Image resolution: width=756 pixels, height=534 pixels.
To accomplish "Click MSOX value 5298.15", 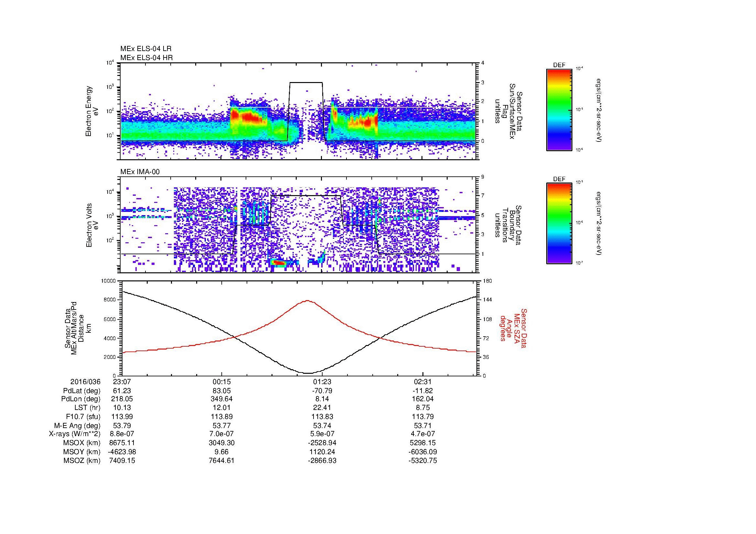I will pyautogui.click(x=422, y=443).
